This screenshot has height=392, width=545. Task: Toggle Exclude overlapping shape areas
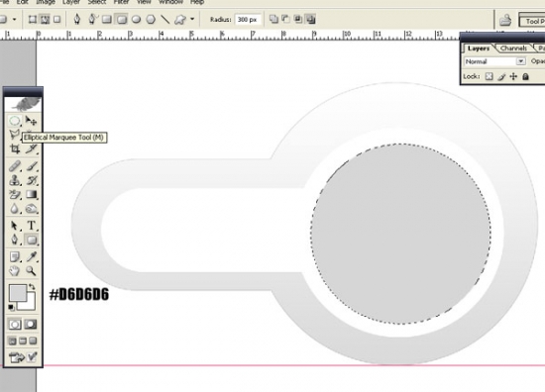tap(311, 19)
